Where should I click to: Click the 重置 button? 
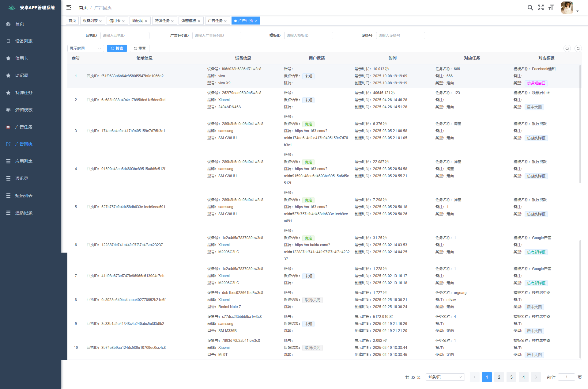tap(140, 48)
